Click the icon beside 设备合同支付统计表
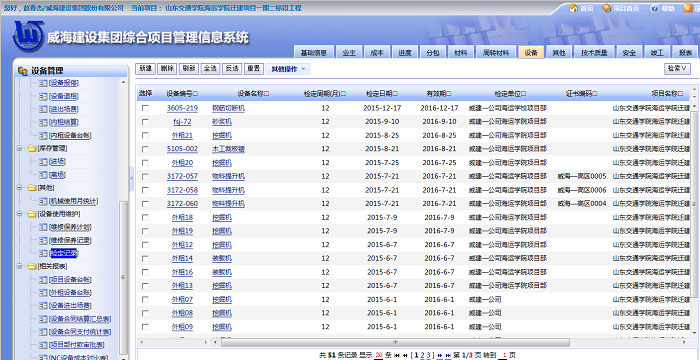 coord(43,332)
